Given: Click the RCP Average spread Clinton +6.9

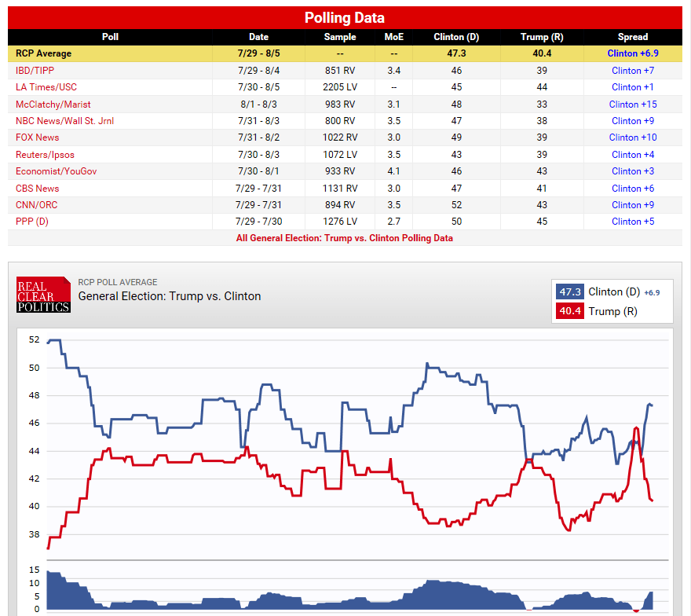Looking at the screenshot, I should coord(633,53).
